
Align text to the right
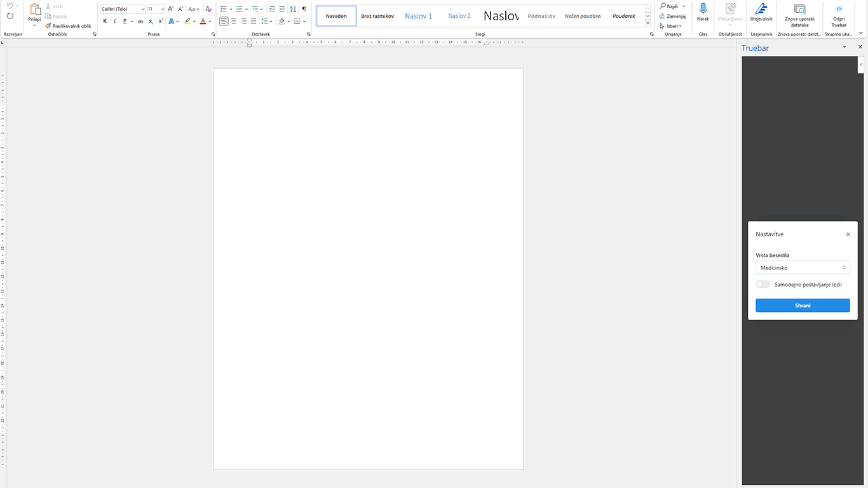coord(243,22)
